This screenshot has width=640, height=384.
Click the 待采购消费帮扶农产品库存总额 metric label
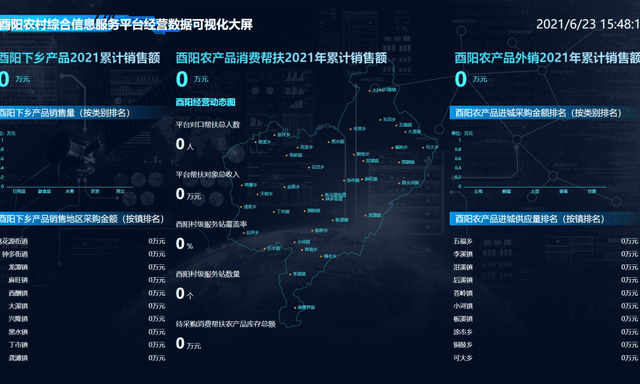pyautogui.click(x=225, y=324)
